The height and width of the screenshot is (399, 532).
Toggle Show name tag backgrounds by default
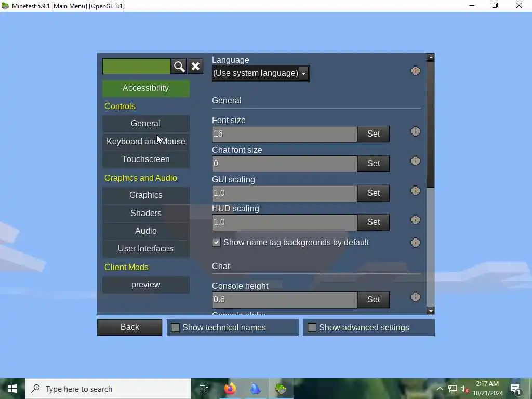pos(216,242)
